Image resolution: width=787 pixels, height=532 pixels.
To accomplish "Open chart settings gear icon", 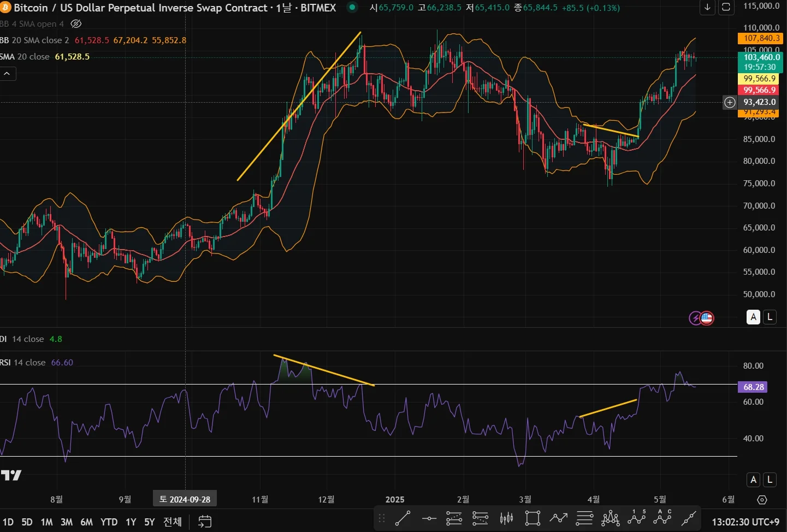I will coord(762,499).
